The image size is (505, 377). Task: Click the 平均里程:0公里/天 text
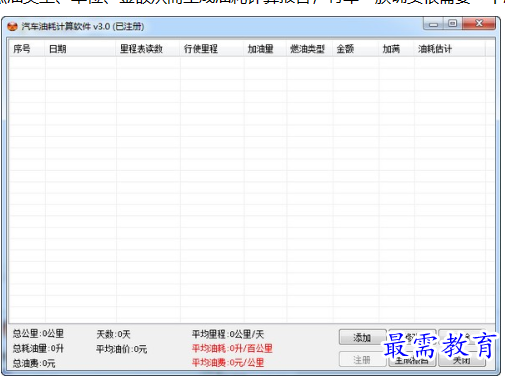tap(228, 334)
